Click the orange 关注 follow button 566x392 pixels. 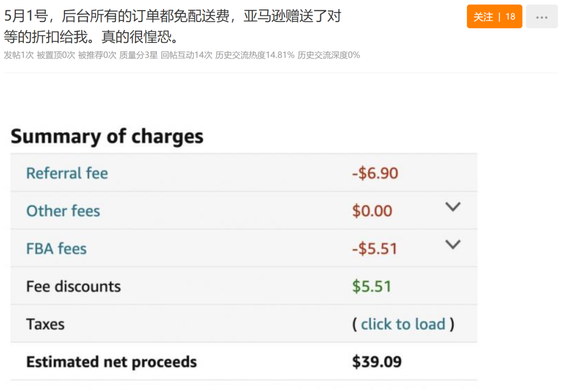(x=494, y=17)
